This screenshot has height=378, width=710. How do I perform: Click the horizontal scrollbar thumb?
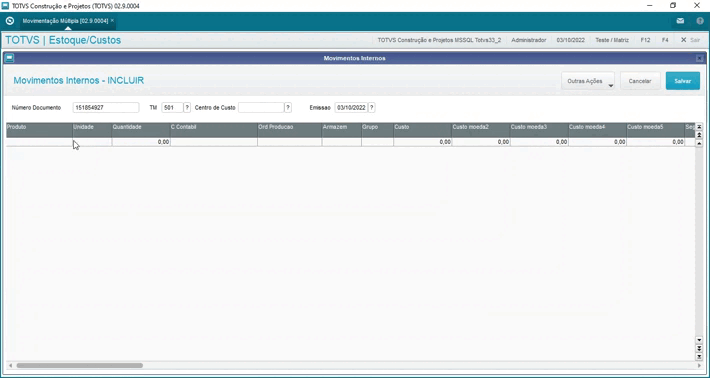[79, 365]
